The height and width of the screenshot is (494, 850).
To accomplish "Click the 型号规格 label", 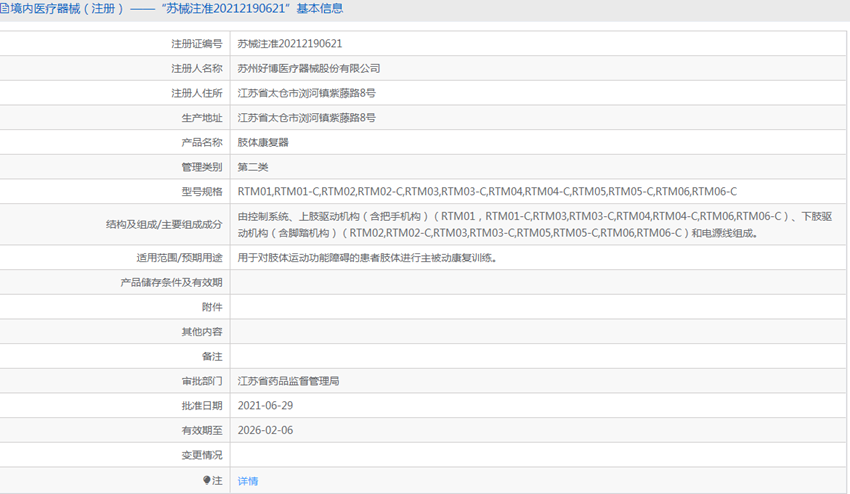I will [202, 191].
